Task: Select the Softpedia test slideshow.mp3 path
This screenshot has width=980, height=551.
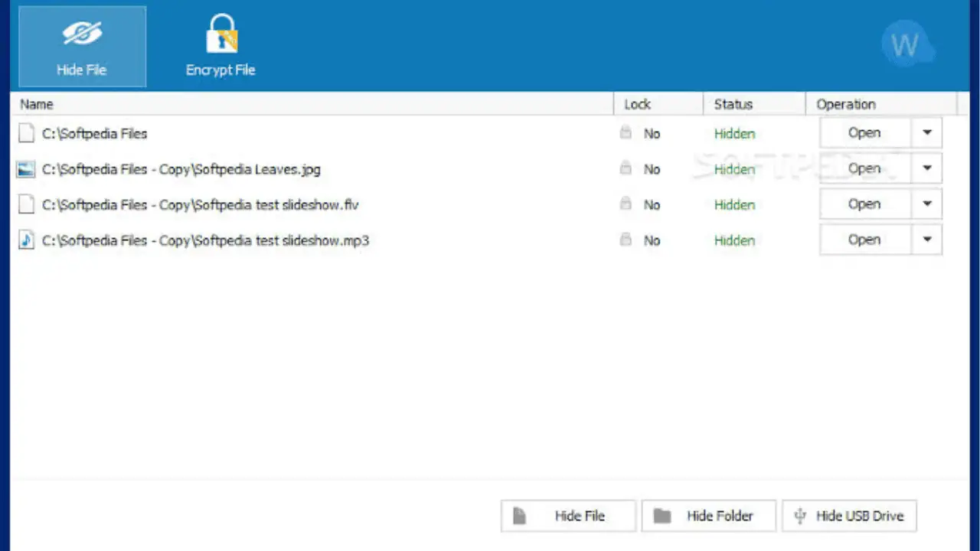Action: pos(205,240)
